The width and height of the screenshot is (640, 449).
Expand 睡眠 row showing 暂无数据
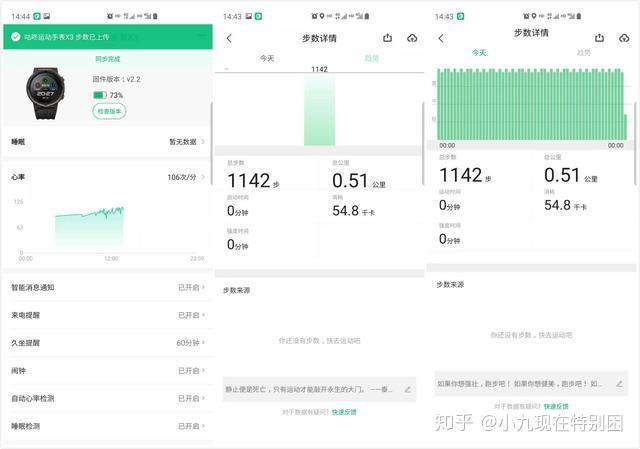[108, 142]
